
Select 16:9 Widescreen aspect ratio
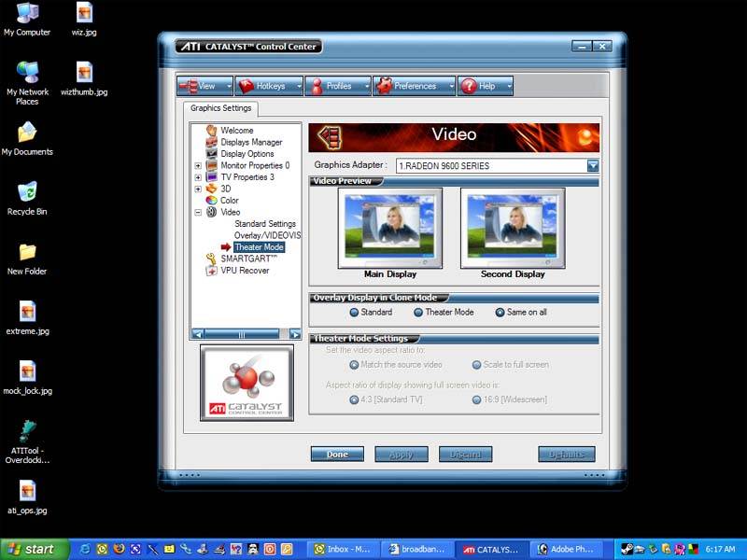(x=476, y=399)
